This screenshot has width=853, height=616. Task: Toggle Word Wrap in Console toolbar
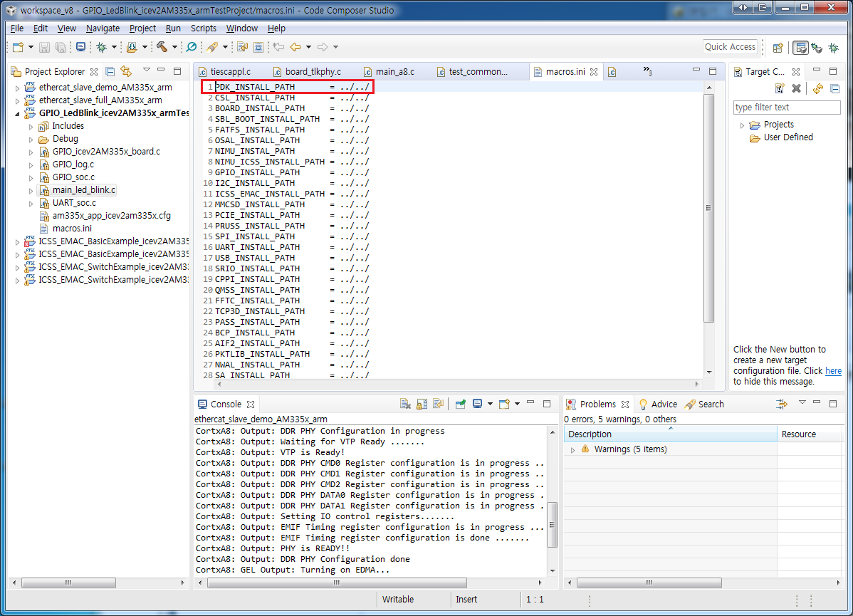pyautogui.click(x=439, y=404)
